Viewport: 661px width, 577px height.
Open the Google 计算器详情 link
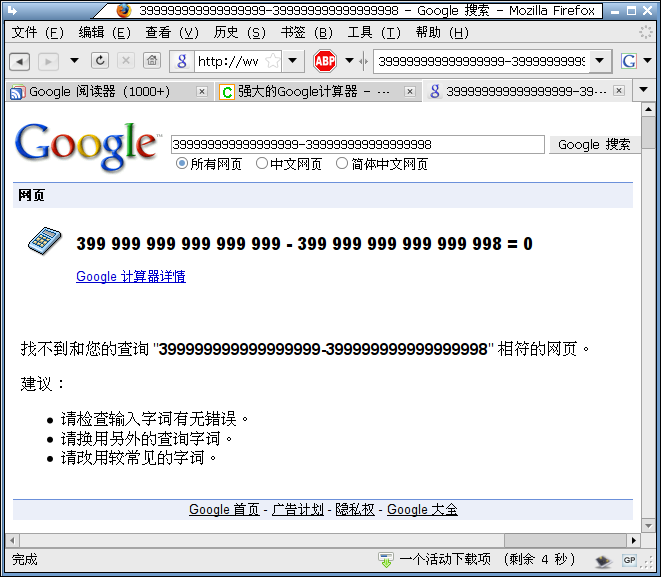click(x=131, y=276)
